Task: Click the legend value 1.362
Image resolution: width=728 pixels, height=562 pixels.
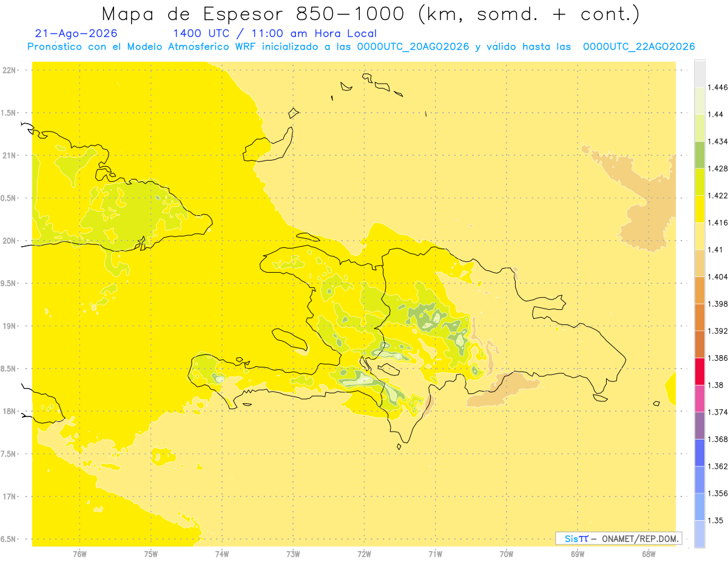Action: click(x=717, y=466)
